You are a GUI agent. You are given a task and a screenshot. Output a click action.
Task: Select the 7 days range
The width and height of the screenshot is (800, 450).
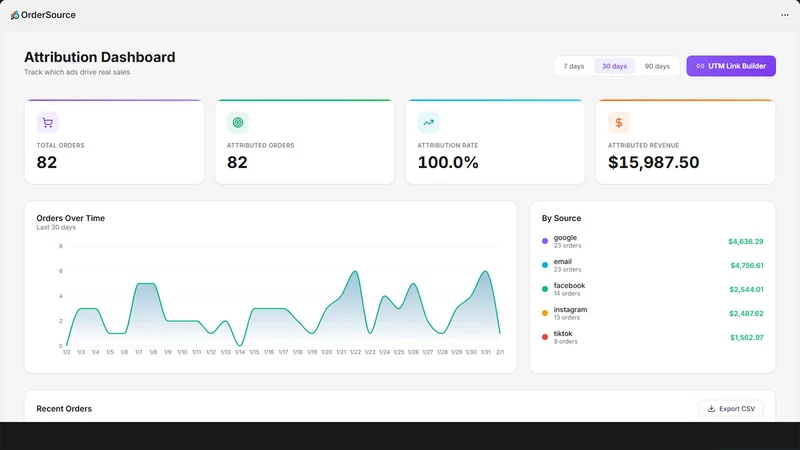point(573,66)
